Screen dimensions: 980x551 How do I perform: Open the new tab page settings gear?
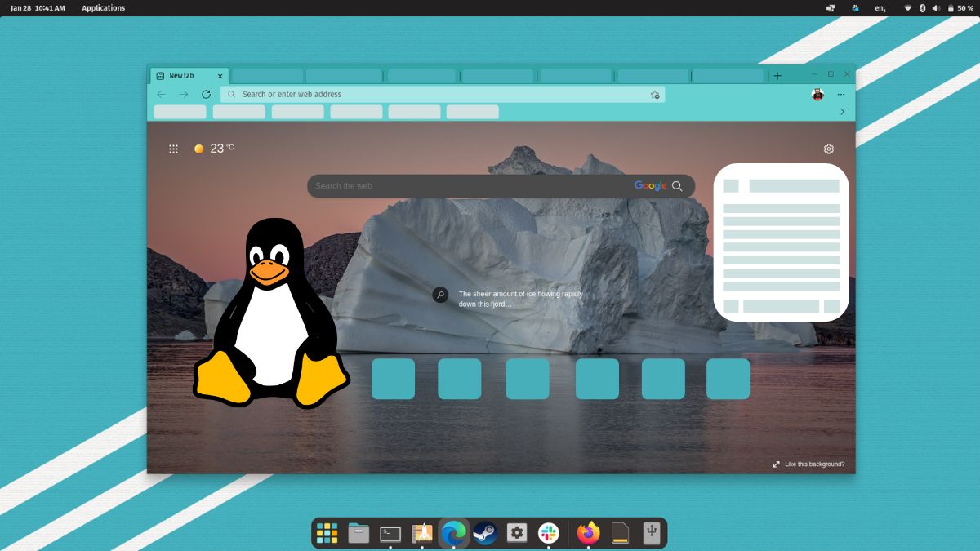(829, 149)
